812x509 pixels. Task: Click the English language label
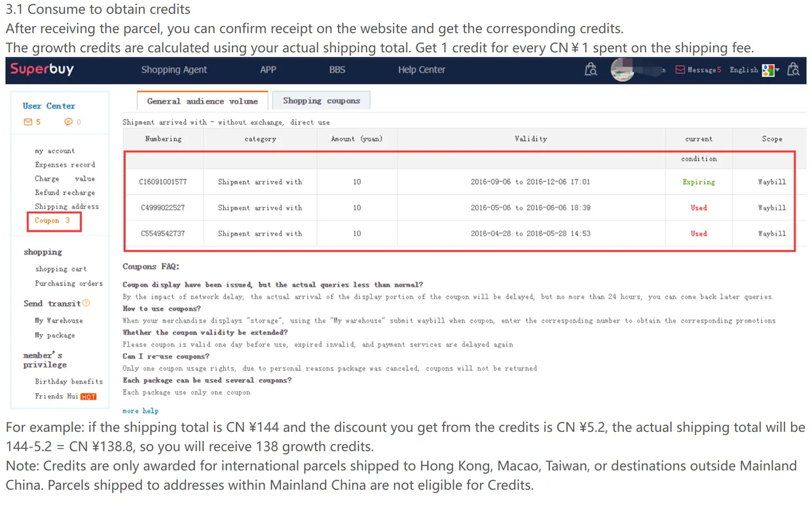click(x=744, y=69)
